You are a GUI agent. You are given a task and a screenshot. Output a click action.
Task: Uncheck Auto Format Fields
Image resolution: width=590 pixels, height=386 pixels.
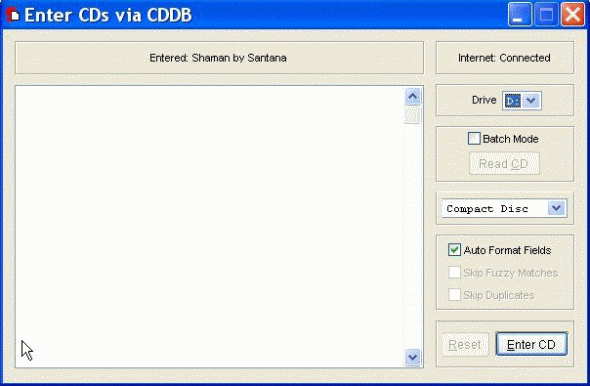(454, 250)
